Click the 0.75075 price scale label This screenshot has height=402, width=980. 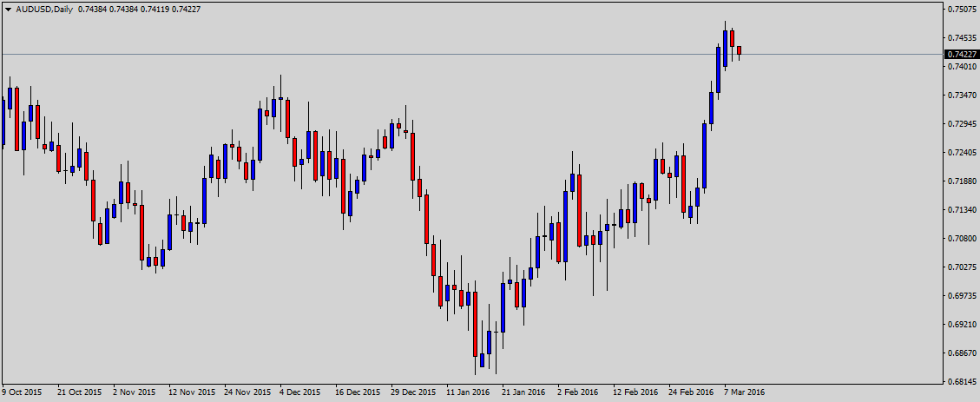click(959, 10)
